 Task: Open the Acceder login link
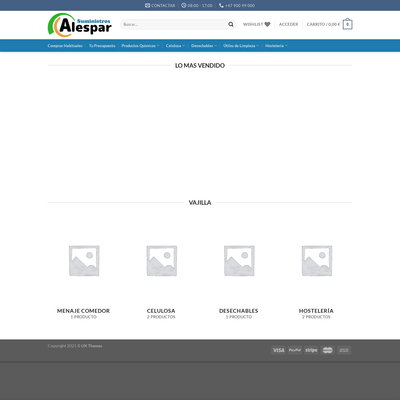click(x=288, y=24)
